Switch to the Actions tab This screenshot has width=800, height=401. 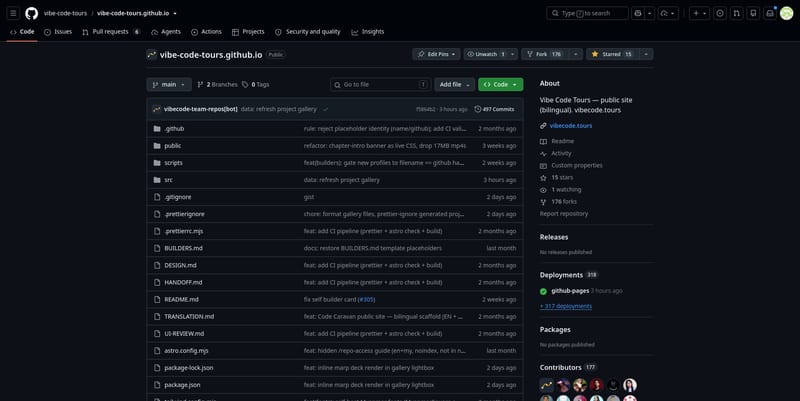[x=206, y=32]
